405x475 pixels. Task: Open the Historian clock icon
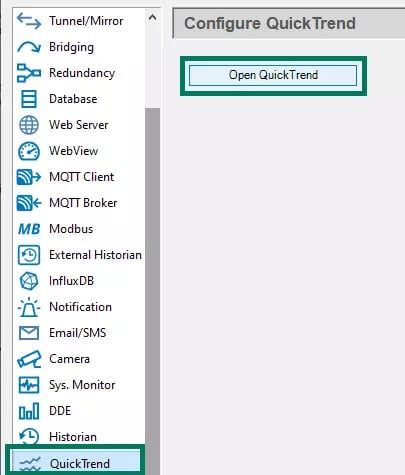pyautogui.click(x=29, y=437)
